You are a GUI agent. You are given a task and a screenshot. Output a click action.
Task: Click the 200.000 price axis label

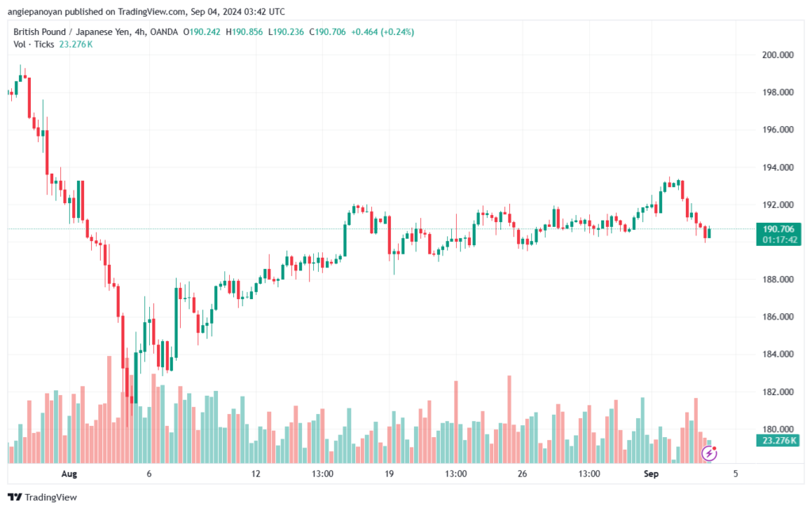(777, 55)
